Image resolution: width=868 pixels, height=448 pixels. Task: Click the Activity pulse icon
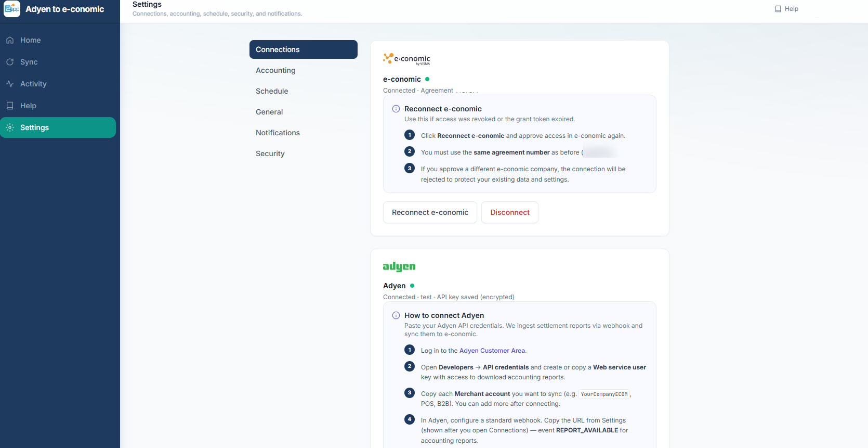click(x=10, y=84)
